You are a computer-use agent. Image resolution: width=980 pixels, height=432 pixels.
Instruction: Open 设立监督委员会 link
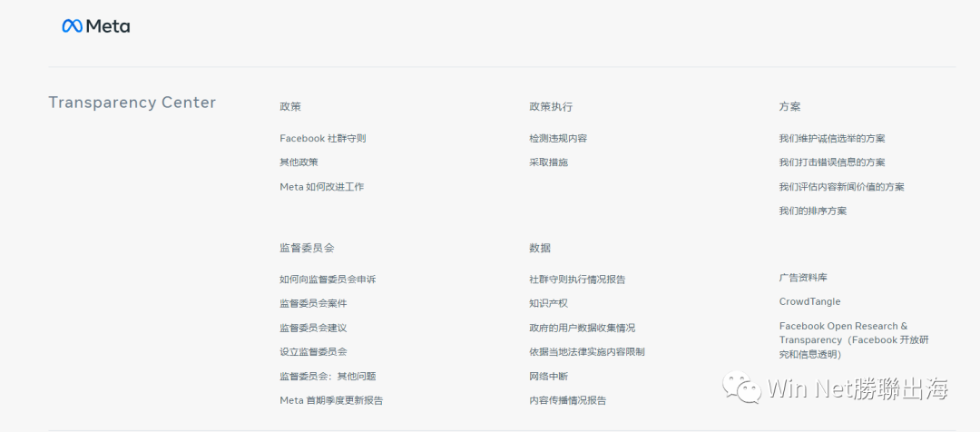coord(313,352)
